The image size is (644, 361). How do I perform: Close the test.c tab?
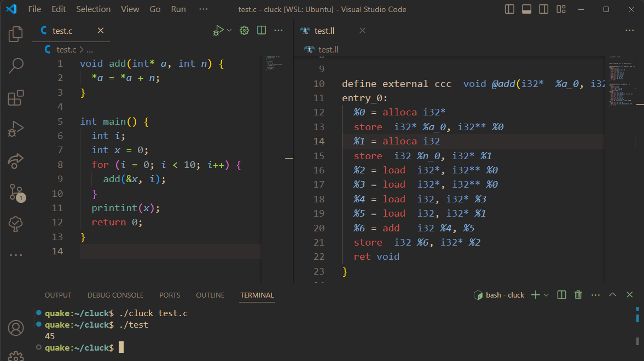(x=101, y=31)
